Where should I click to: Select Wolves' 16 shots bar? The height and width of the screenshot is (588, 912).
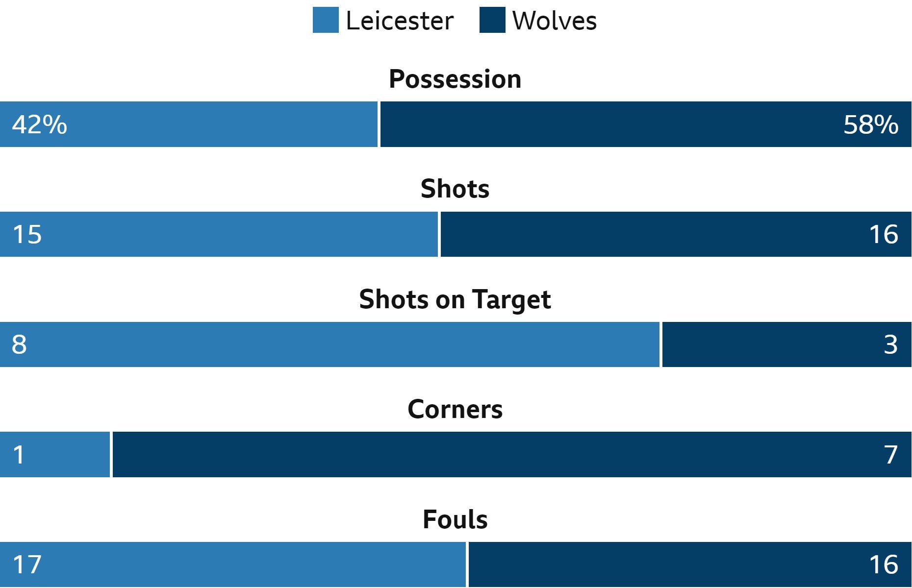pyautogui.click(x=676, y=234)
